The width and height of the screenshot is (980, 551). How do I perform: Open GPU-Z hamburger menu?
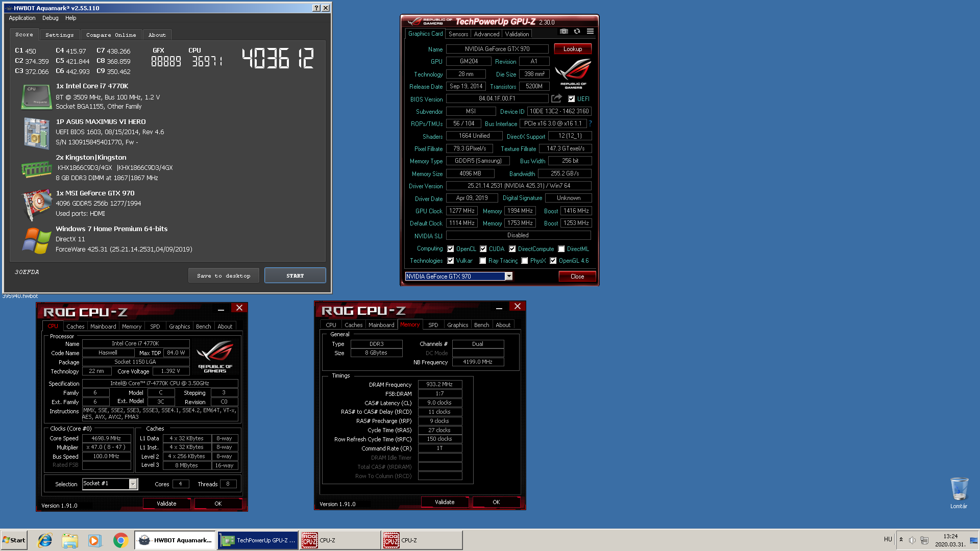coord(590,32)
